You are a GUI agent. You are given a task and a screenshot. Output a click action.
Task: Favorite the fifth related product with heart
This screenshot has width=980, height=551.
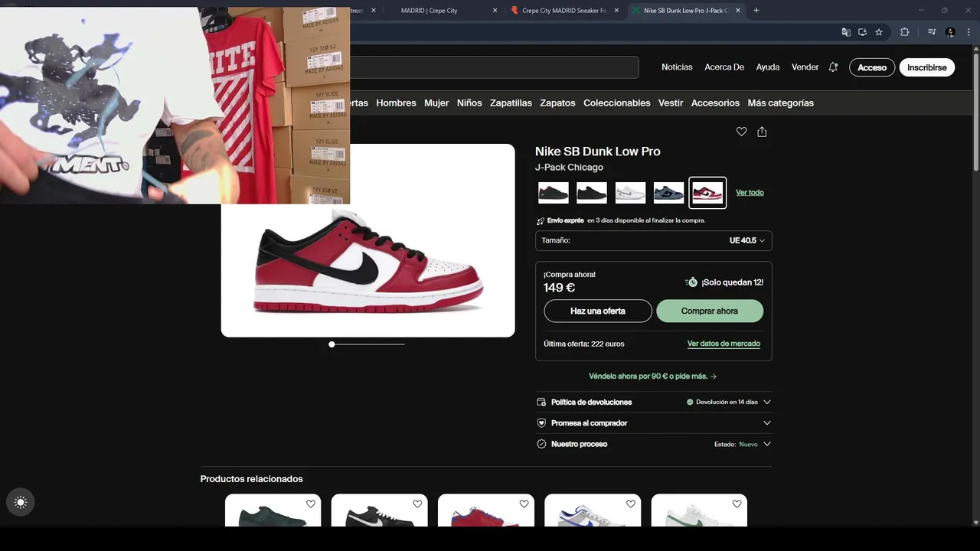737,504
